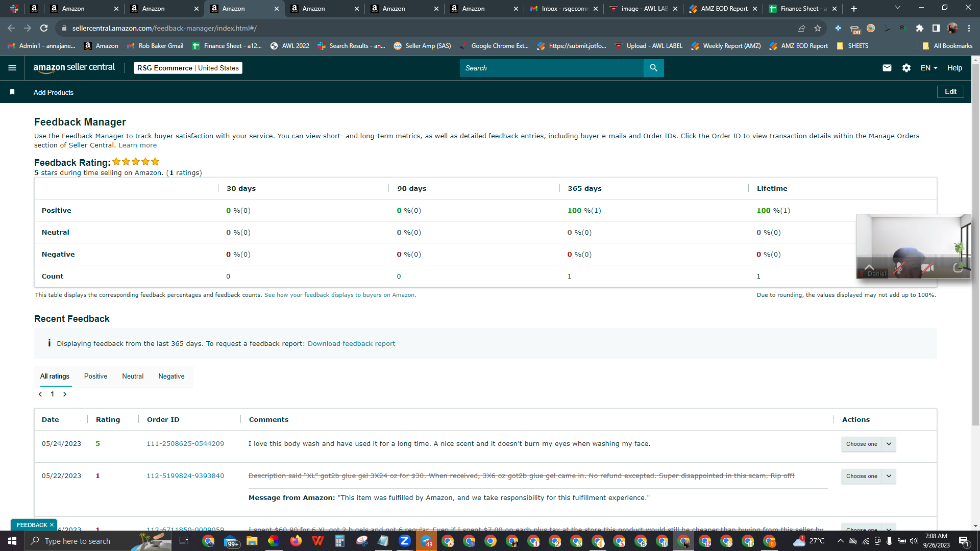Unmute the microphone in the video overlay
This screenshot has width=980, height=551.
pos(899,268)
